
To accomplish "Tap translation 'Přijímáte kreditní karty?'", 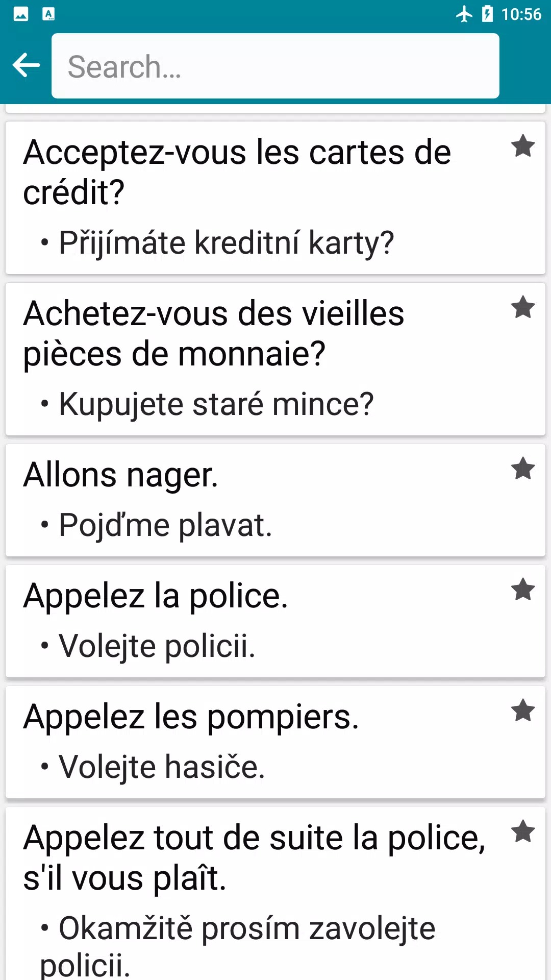I will 227,242.
